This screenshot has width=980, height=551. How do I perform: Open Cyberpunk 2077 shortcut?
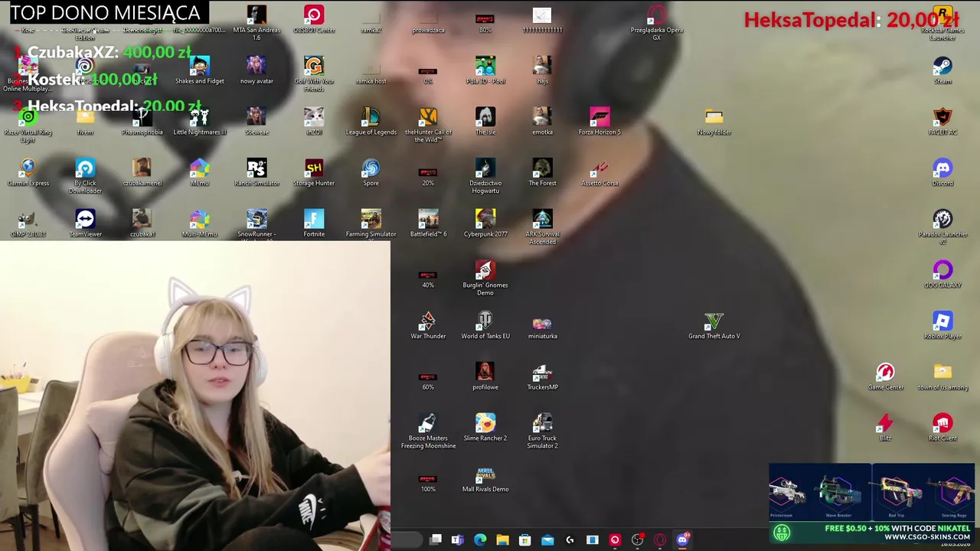pos(485,223)
